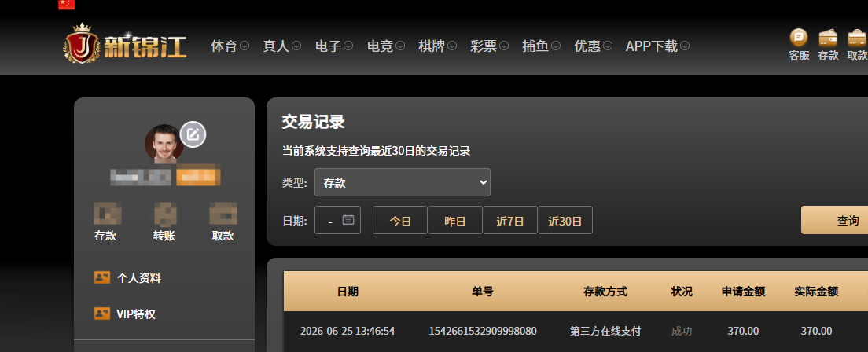The width and height of the screenshot is (868, 352).
Task: Click chevron next to APP下载
Action: 686,46
